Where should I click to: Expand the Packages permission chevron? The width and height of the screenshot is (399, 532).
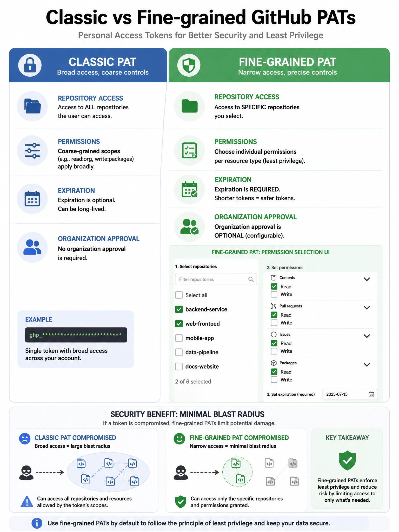coord(367,364)
